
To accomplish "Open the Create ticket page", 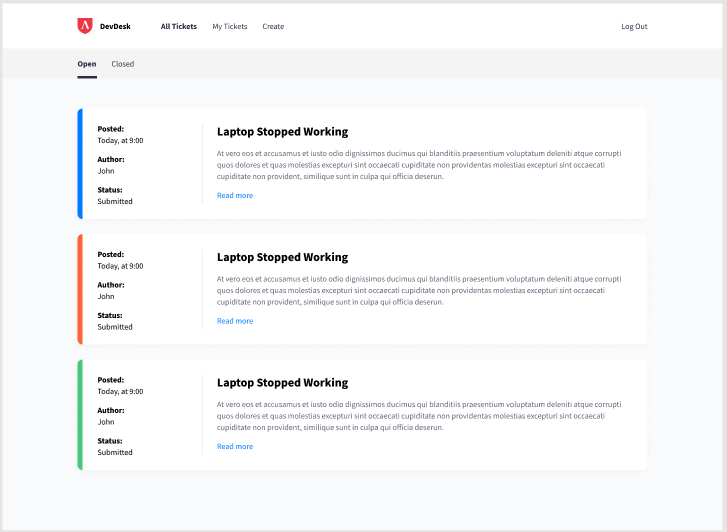I will (273, 26).
